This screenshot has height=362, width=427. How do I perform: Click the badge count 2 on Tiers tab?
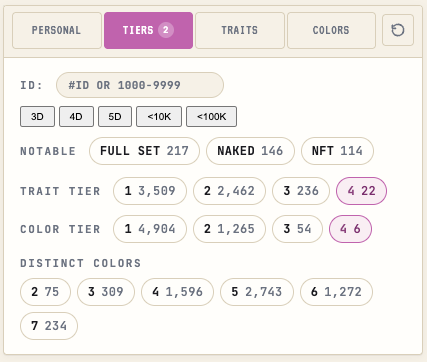pos(166,30)
